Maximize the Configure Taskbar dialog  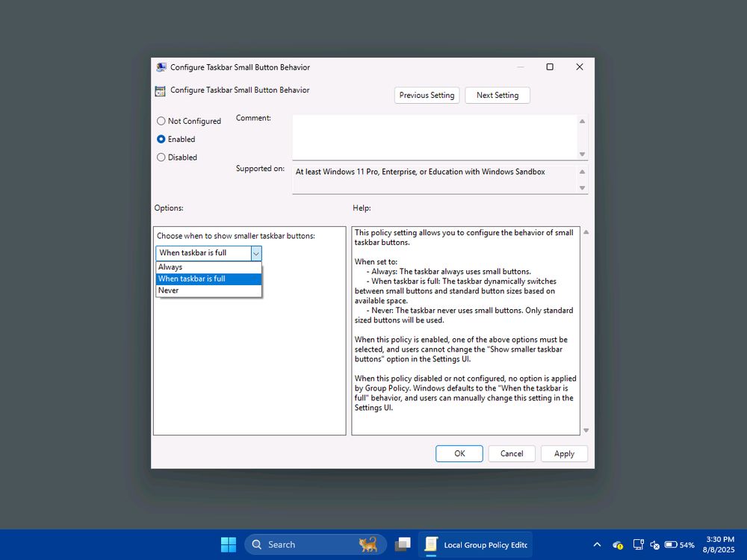550,67
